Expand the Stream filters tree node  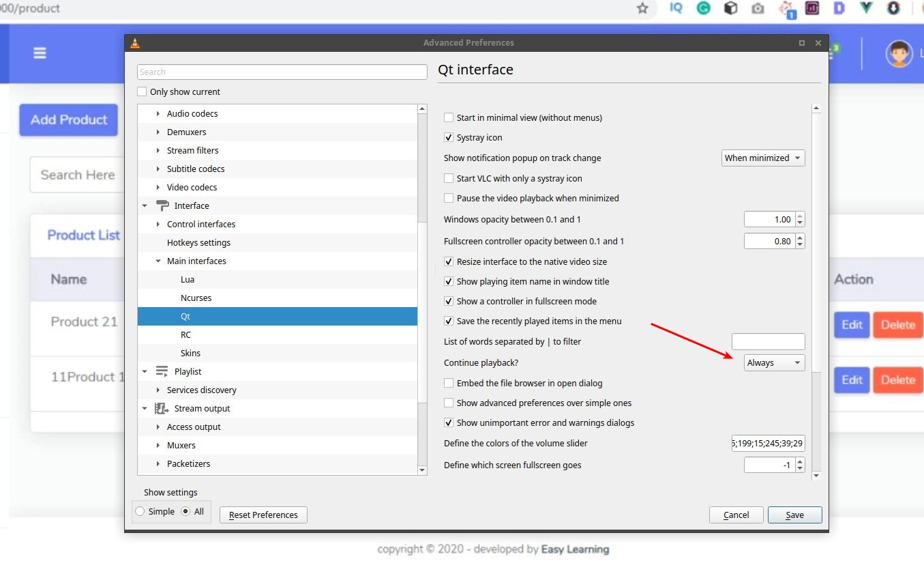click(158, 150)
